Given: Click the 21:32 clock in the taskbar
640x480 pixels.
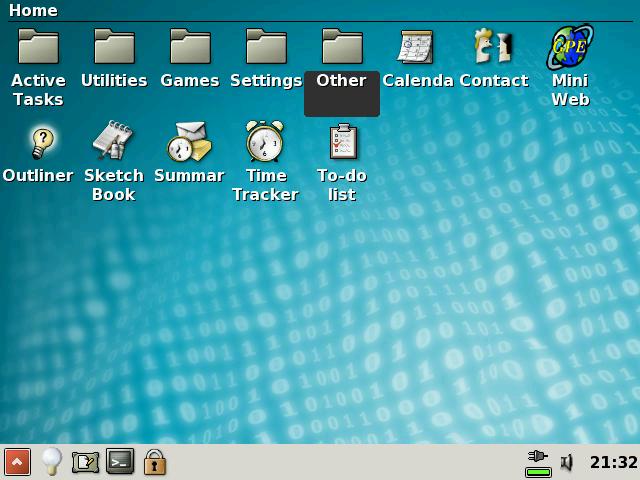Looking at the screenshot, I should (613, 462).
